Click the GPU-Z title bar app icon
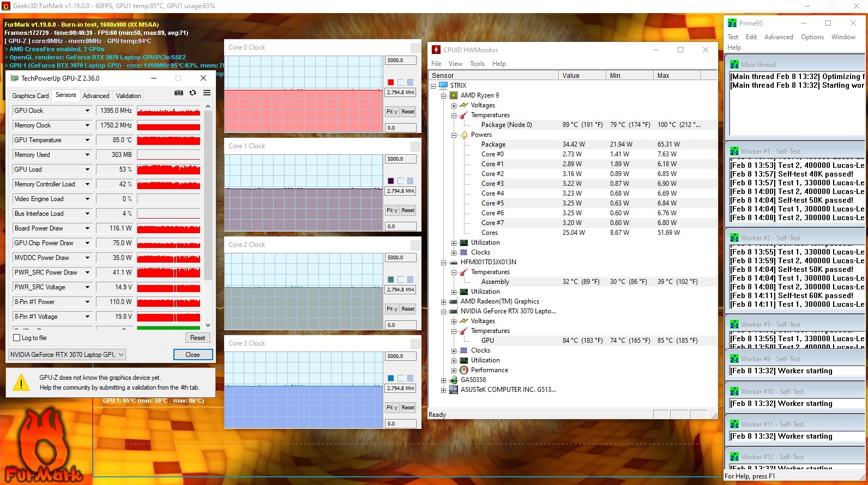The image size is (868, 485). tap(15, 78)
